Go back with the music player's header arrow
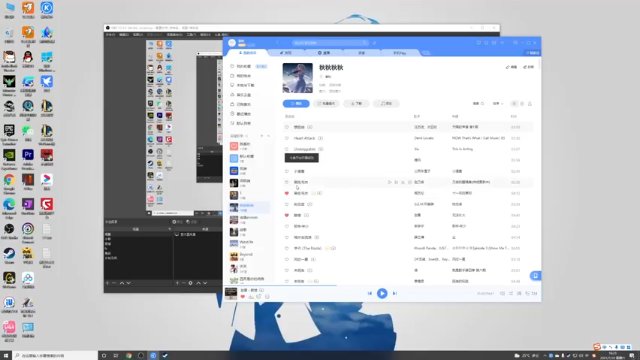 (278, 42)
